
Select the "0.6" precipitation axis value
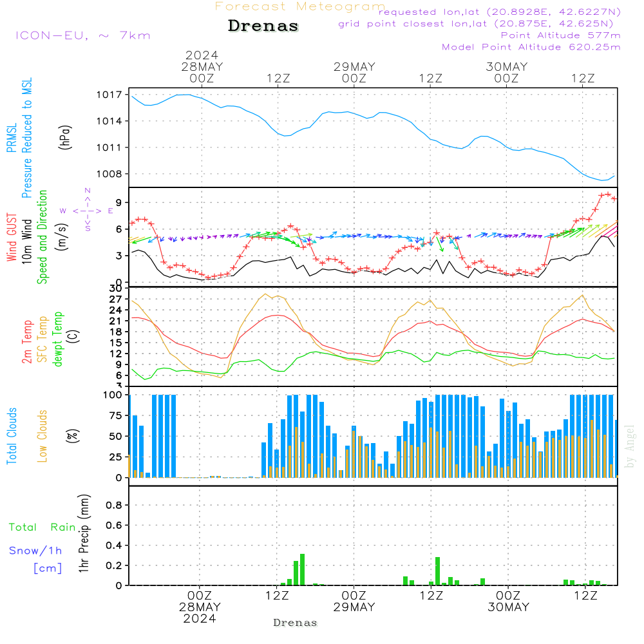(114, 526)
